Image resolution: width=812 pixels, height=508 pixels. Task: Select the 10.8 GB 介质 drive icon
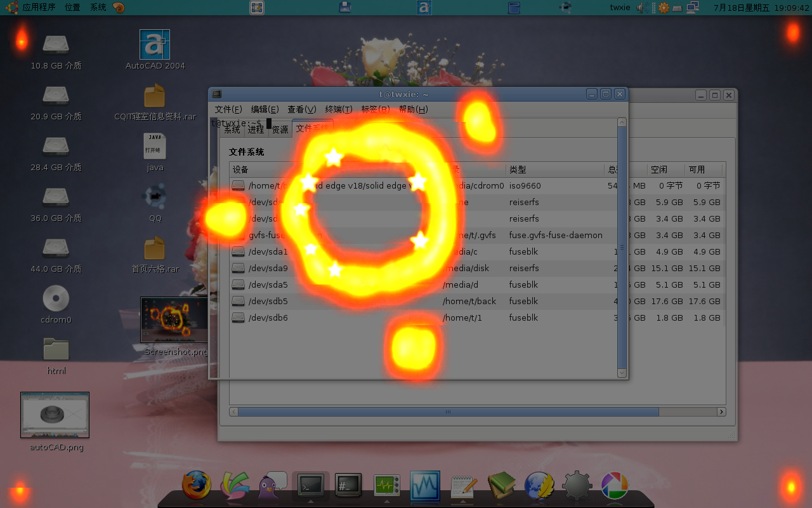point(56,44)
